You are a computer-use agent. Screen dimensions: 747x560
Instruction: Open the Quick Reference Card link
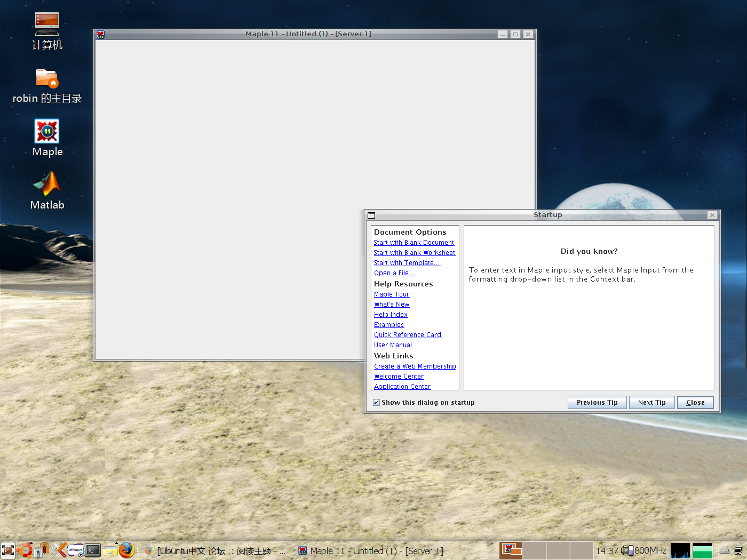(408, 335)
